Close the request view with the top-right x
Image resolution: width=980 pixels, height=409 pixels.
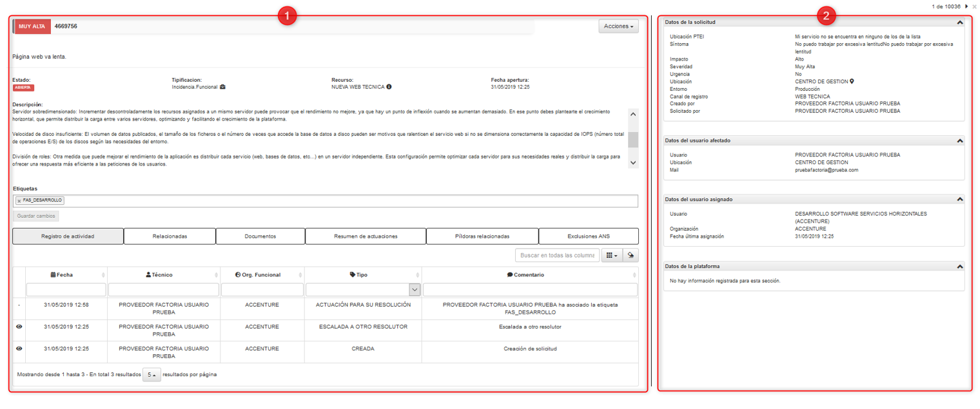[x=974, y=6]
